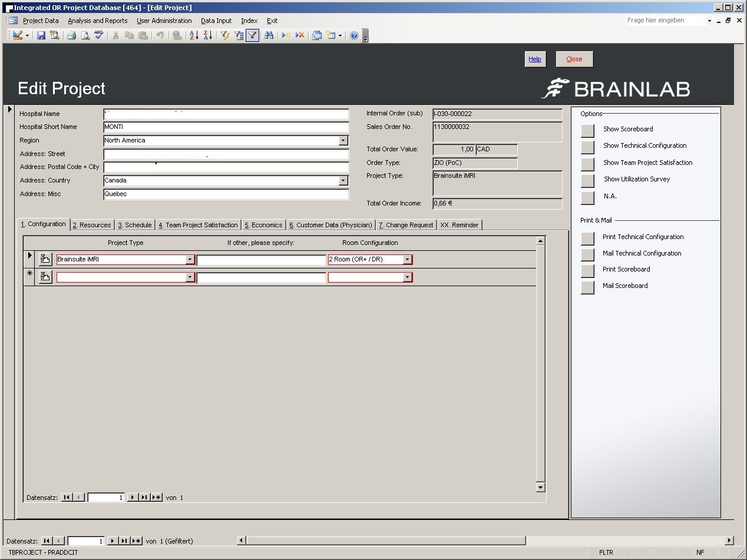The image size is (747, 560).
Task: Click the Show Scoreboard button
Action: pyautogui.click(x=588, y=130)
